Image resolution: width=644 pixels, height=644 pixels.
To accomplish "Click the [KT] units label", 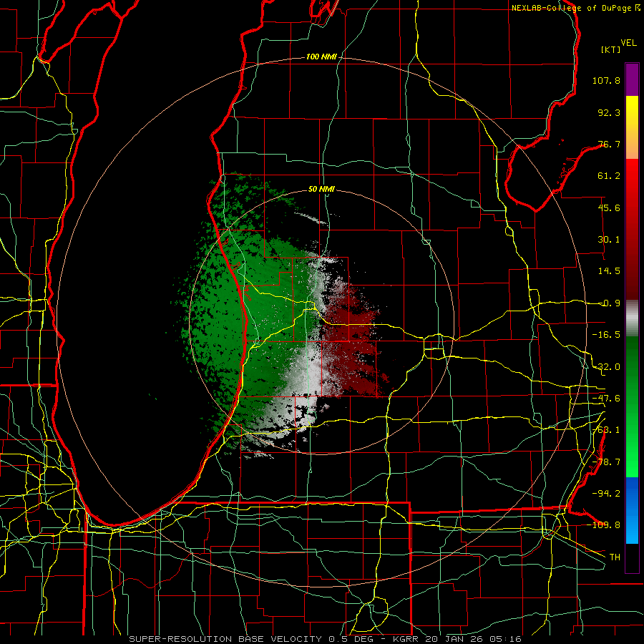I will pyautogui.click(x=610, y=49).
